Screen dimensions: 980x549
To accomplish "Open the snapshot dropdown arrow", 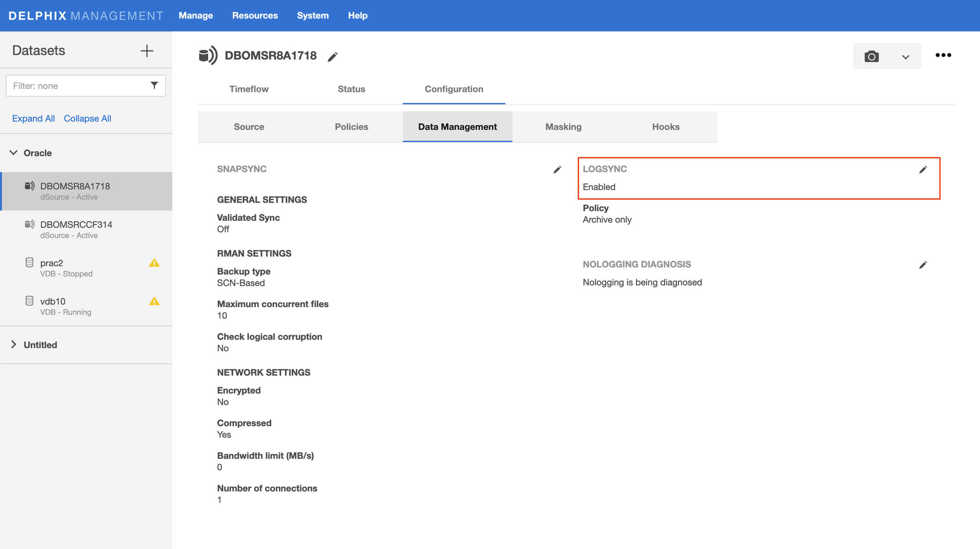I will (905, 57).
